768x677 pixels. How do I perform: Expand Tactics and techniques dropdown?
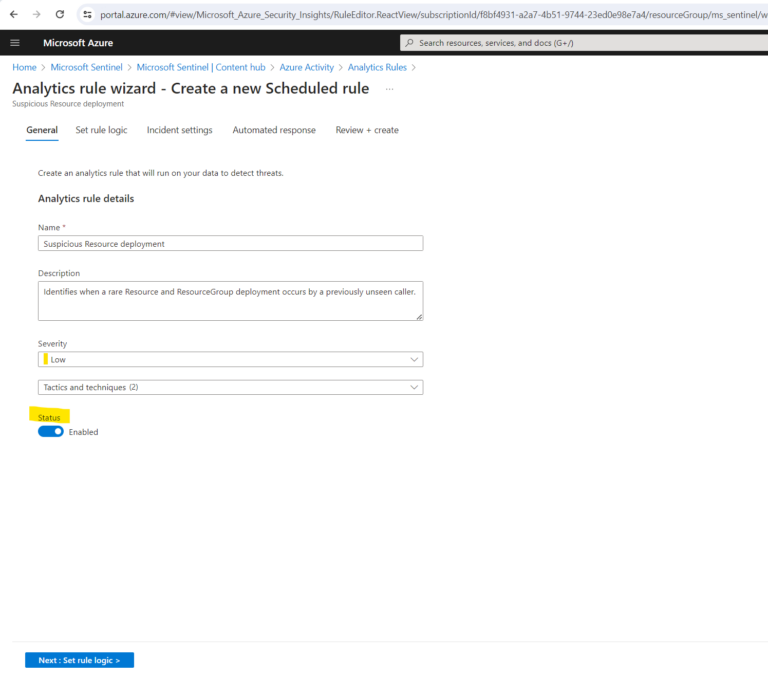[230, 387]
